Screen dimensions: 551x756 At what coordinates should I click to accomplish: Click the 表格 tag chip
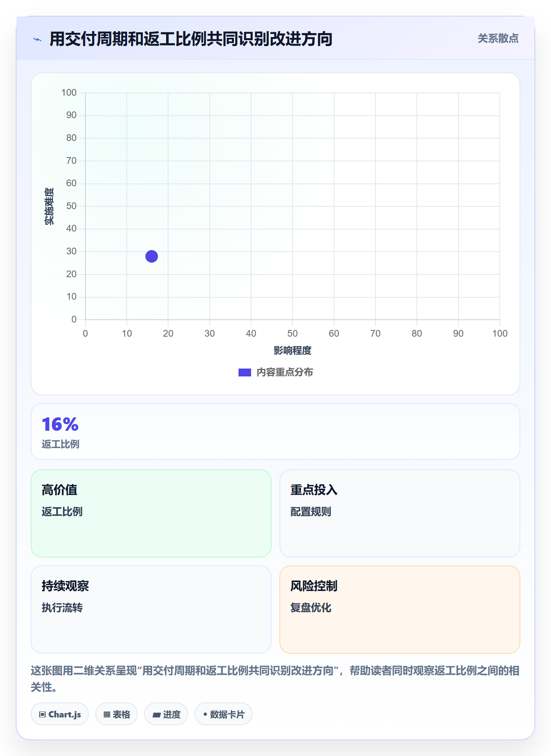click(x=116, y=714)
